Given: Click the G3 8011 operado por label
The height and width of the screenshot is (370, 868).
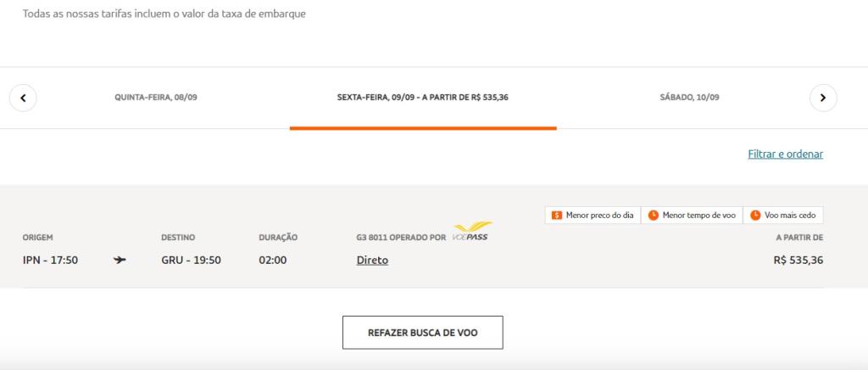Looking at the screenshot, I should pyautogui.click(x=401, y=238).
